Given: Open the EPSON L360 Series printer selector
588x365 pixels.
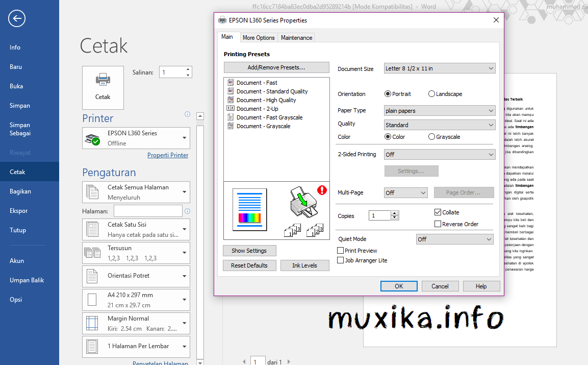Looking at the screenshot, I should [136, 138].
